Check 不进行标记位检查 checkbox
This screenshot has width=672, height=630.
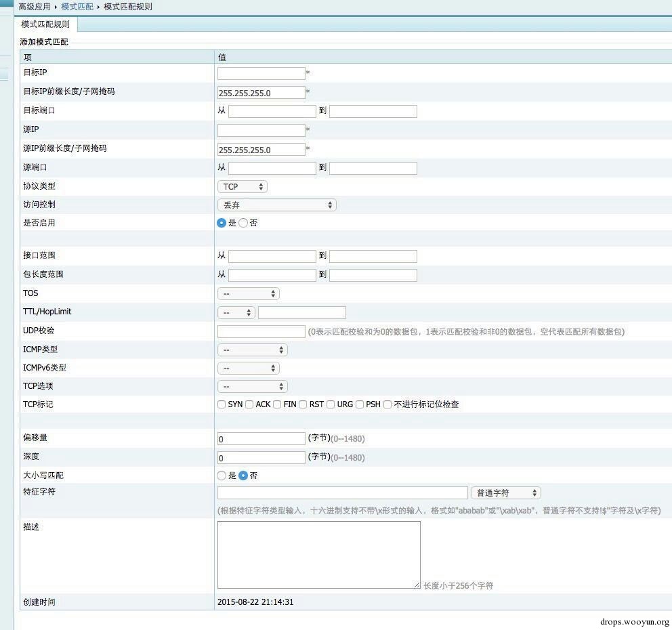click(387, 404)
